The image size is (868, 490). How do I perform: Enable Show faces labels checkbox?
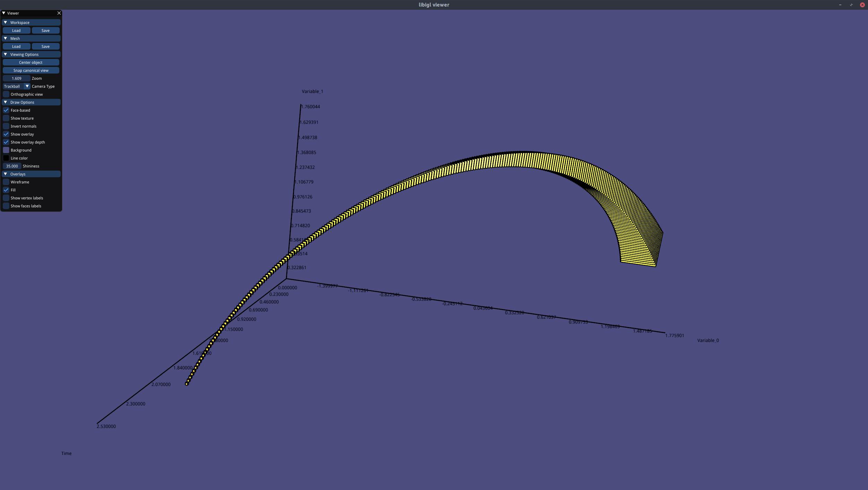pyautogui.click(x=6, y=206)
